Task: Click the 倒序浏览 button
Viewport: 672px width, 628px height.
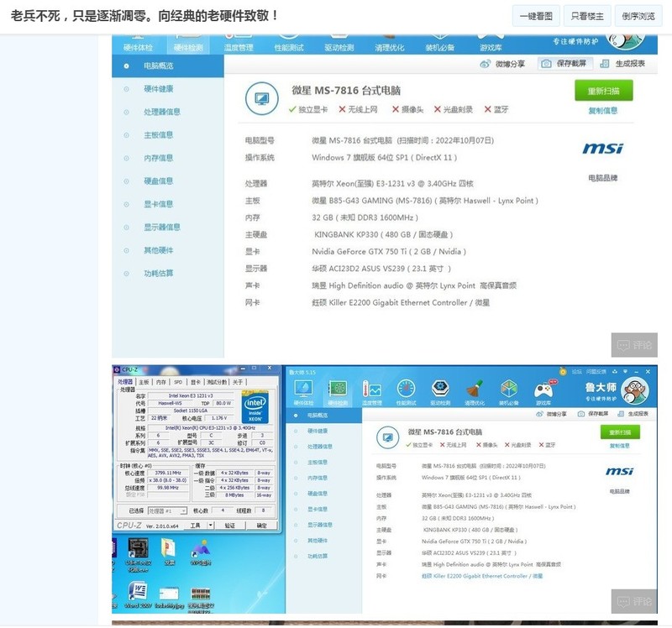Action: pyautogui.click(x=638, y=16)
